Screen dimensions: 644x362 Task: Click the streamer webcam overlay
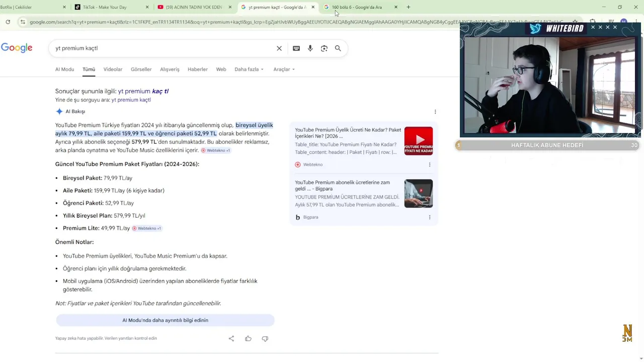[x=550, y=79]
